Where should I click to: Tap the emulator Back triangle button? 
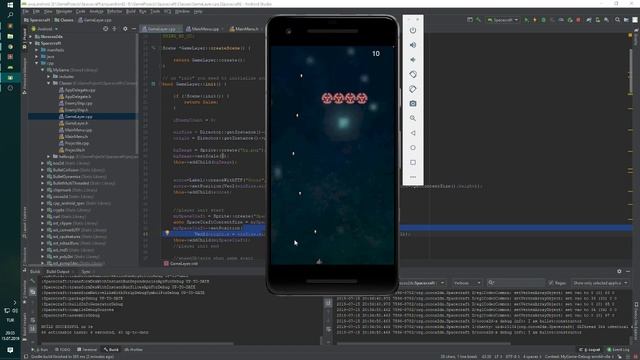coord(413,133)
